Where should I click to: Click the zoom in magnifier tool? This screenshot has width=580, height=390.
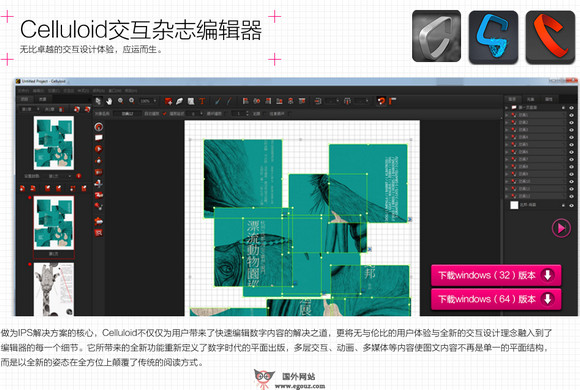121,101
